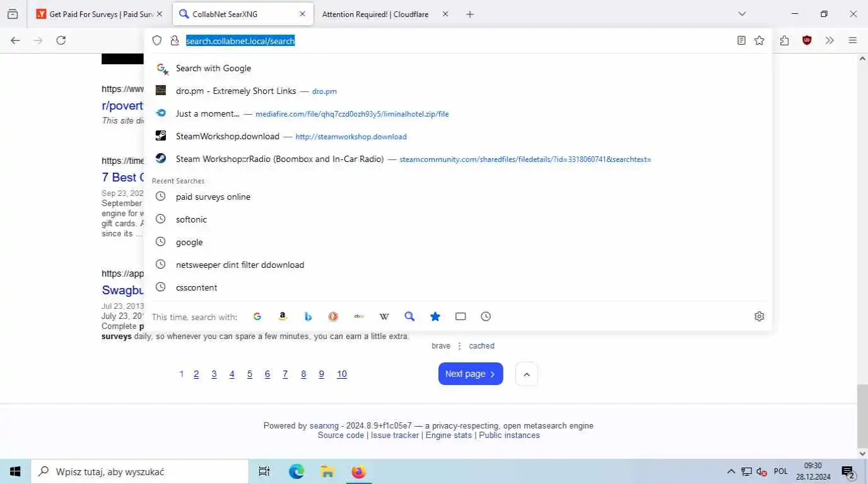Show more tools overflow chevron
This screenshot has height=484, width=868.
point(830,40)
